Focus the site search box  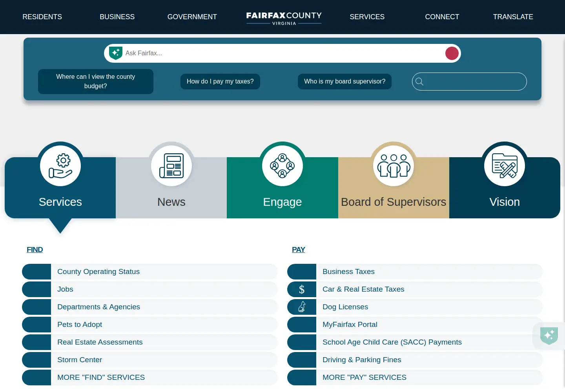coord(469,82)
